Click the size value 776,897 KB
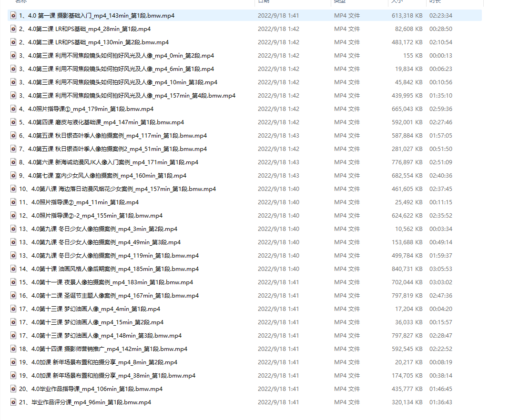Screen dimensions: 509x420 pos(407,162)
